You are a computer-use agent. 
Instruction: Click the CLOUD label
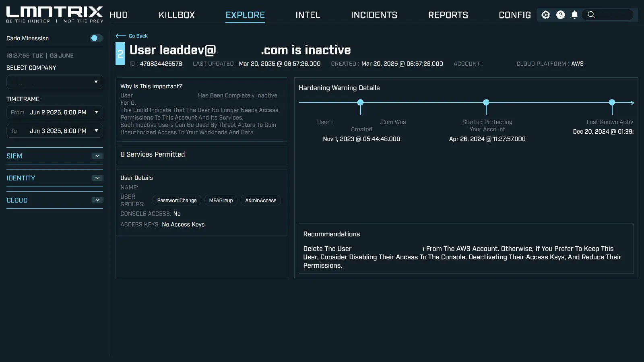coord(17,200)
